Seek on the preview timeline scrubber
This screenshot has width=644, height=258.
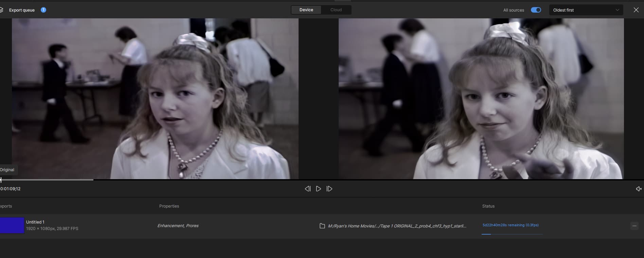[322, 179]
